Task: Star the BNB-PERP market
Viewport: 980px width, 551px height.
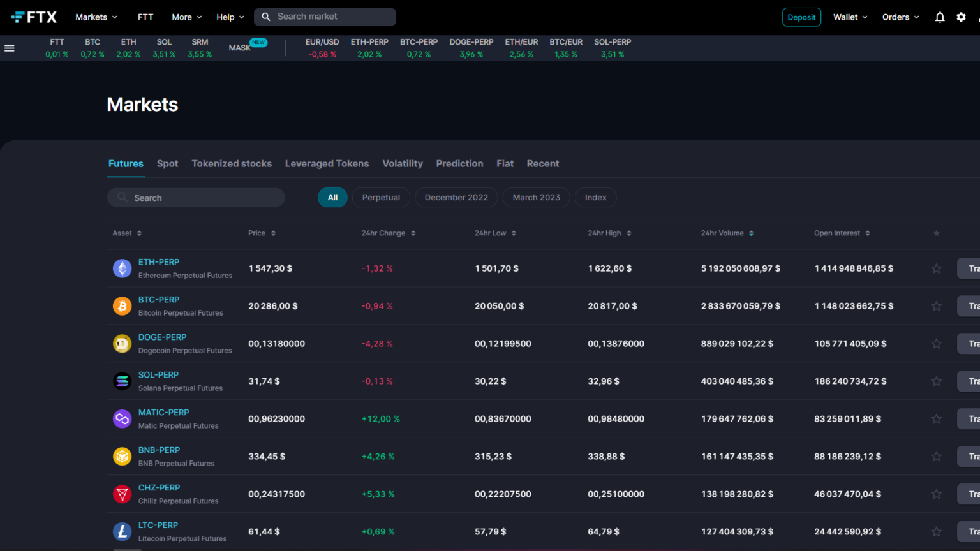Action: (x=936, y=456)
